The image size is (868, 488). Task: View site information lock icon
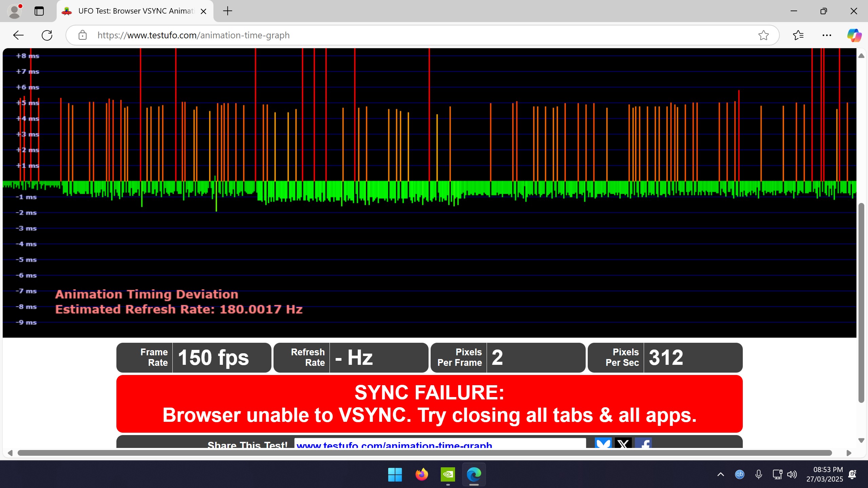(x=82, y=35)
